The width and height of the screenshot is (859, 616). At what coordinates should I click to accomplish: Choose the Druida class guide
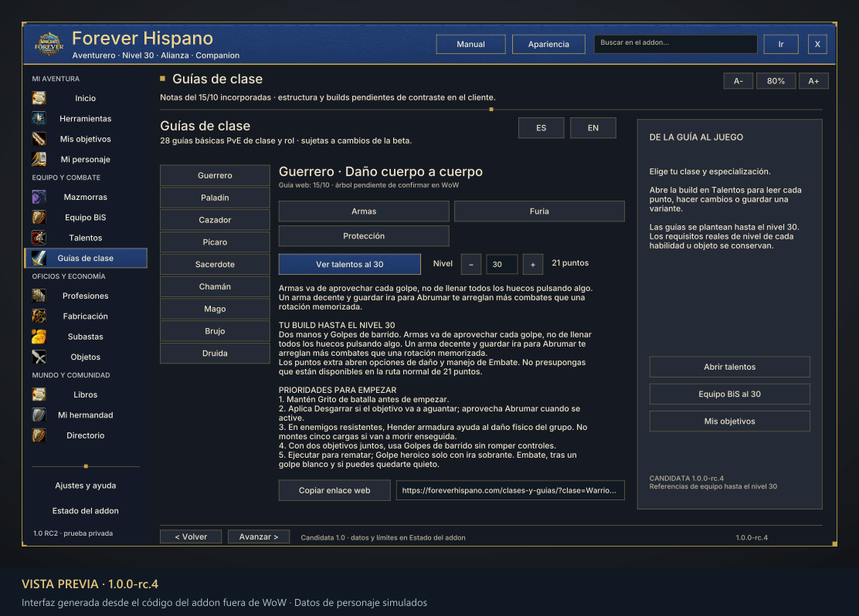[215, 354]
